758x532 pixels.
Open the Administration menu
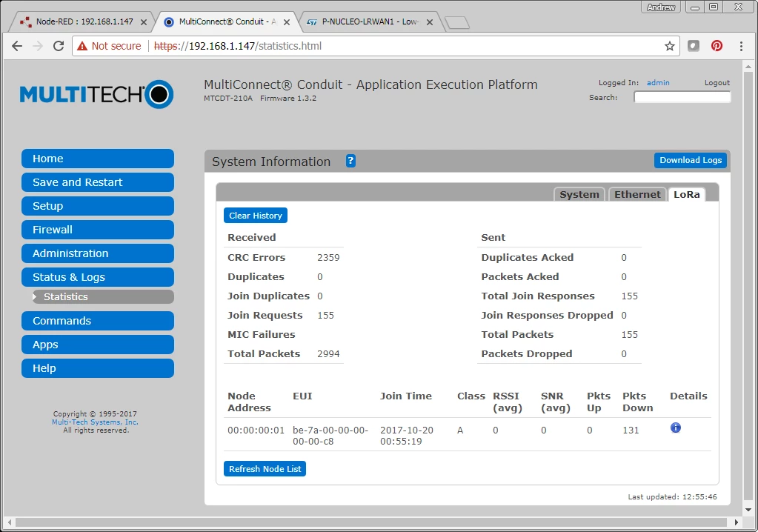(x=98, y=253)
